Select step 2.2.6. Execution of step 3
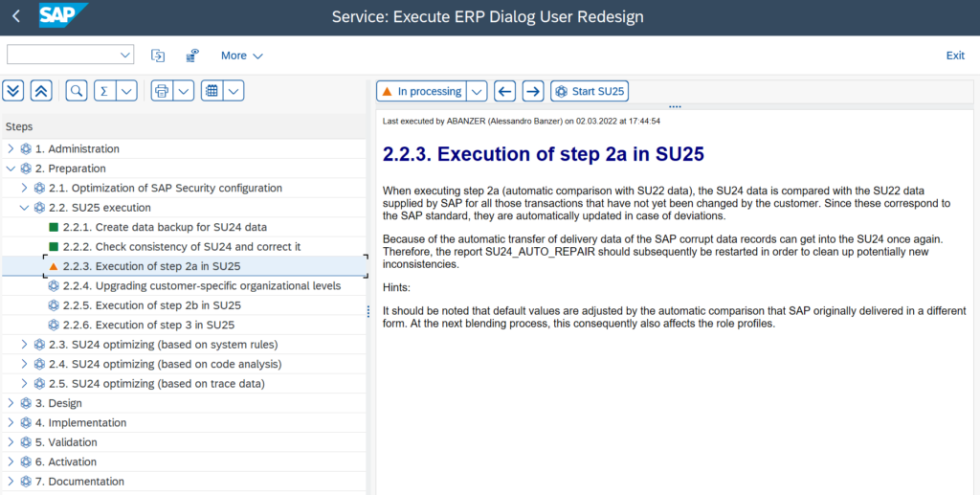Screen dimensions: 980x495 pos(148,325)
